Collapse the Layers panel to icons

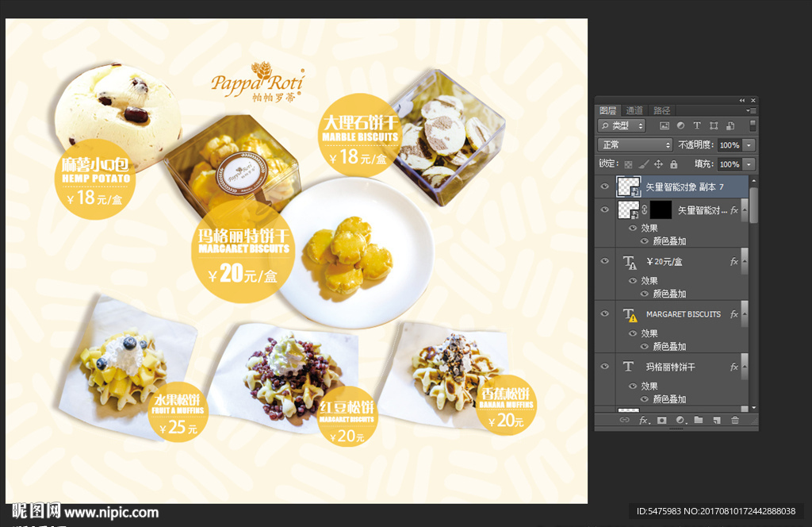(x=742, y=101)
